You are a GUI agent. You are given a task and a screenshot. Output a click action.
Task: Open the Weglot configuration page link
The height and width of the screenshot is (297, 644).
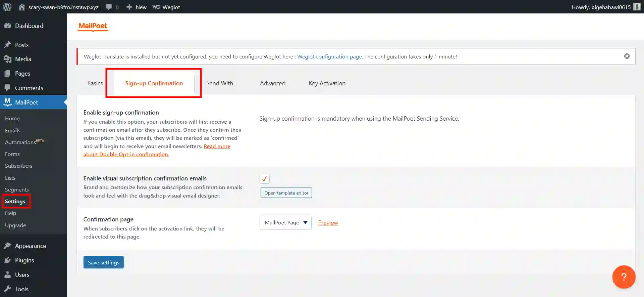pos(329,57)
